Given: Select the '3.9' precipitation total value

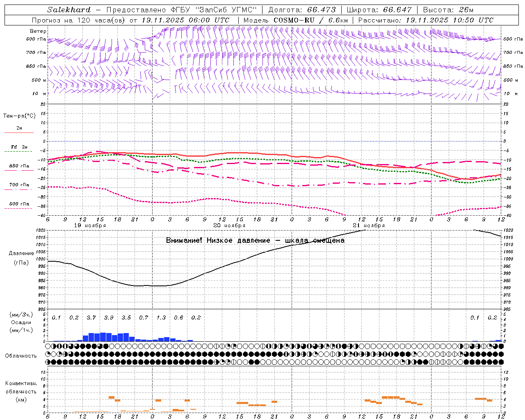Looking at the screenshot, I should (109, 318).
